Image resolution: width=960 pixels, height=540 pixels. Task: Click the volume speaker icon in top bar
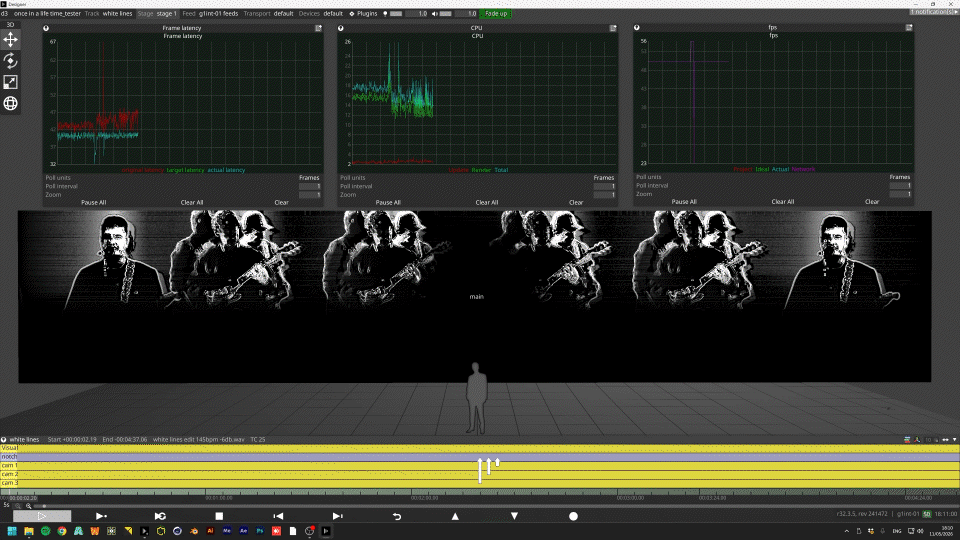pyautogui.click(x=435, y=13)
